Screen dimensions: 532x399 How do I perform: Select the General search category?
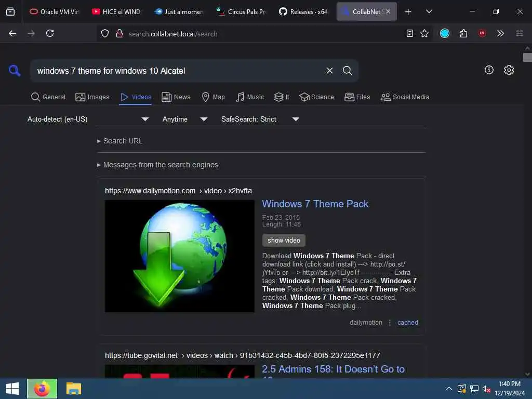48,97
